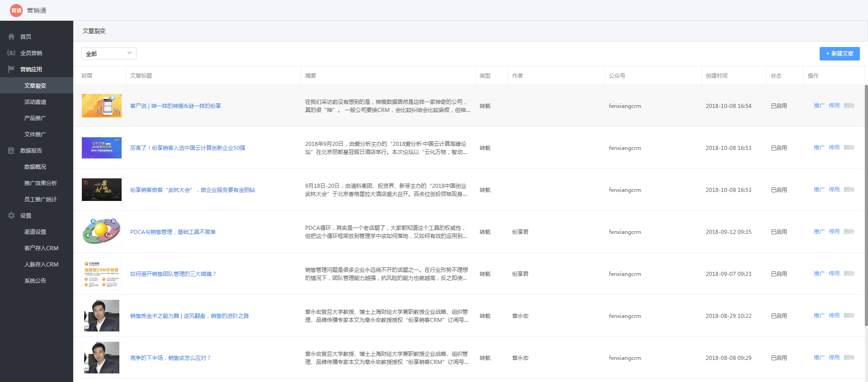
Task: Click 停用 for 销售炼金术 article row
Action: 834,315
